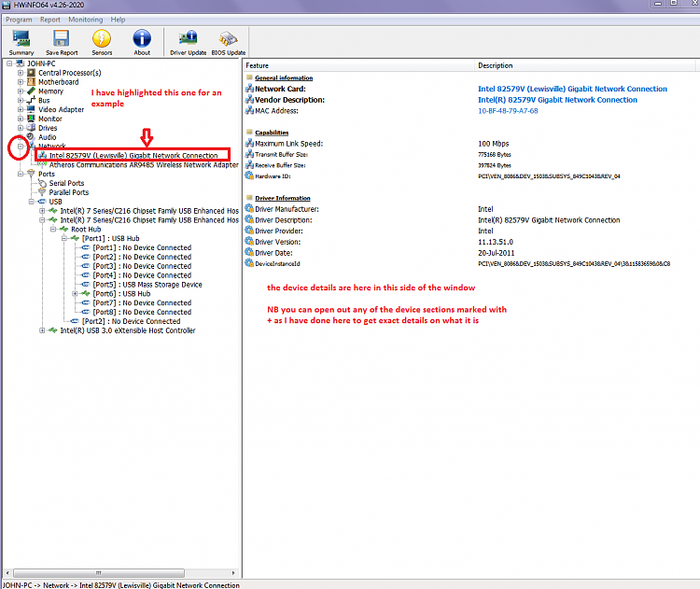
Task: Collapse the Root Hub node
Action: click(53, 229)
